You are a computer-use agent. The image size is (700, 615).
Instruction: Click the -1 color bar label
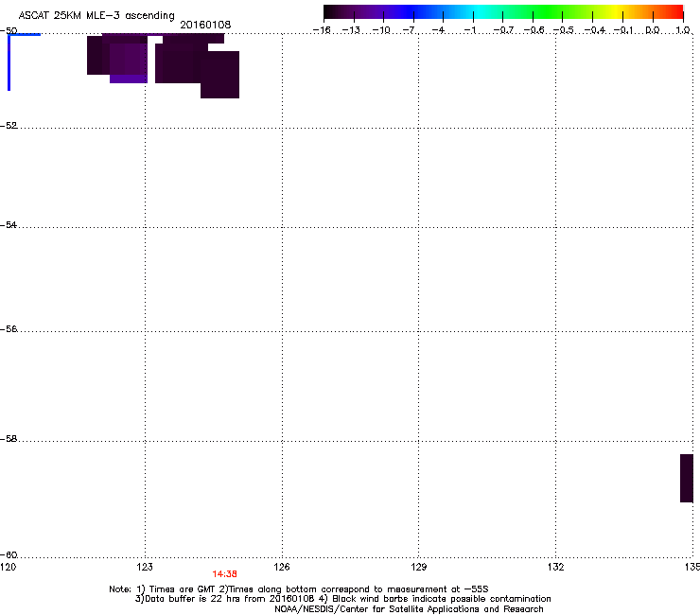(x=470, y=30)
